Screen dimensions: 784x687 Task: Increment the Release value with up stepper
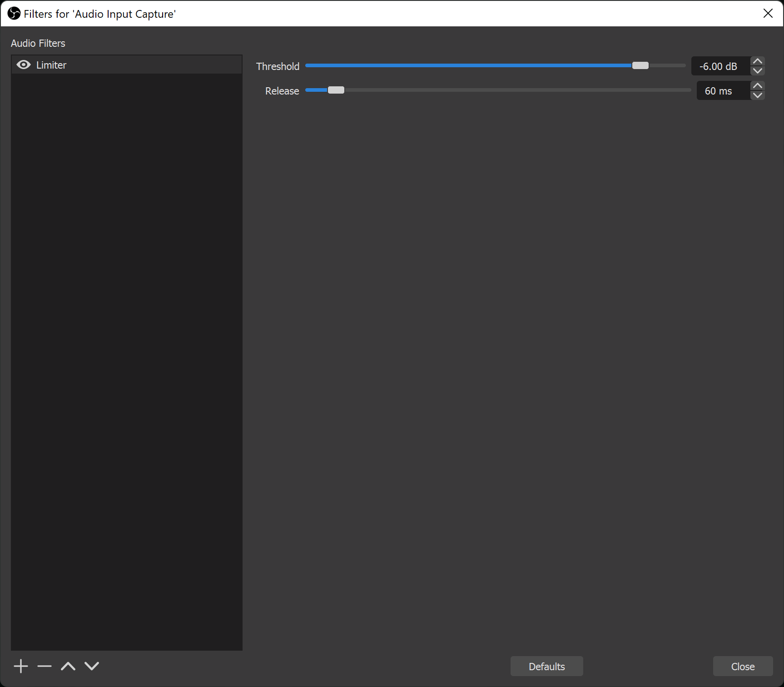(757, 85)
